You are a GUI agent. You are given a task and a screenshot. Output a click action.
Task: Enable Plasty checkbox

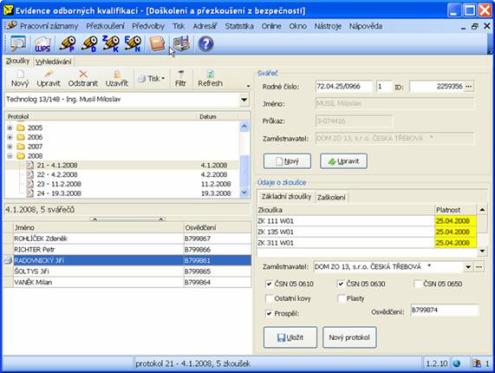341,299
